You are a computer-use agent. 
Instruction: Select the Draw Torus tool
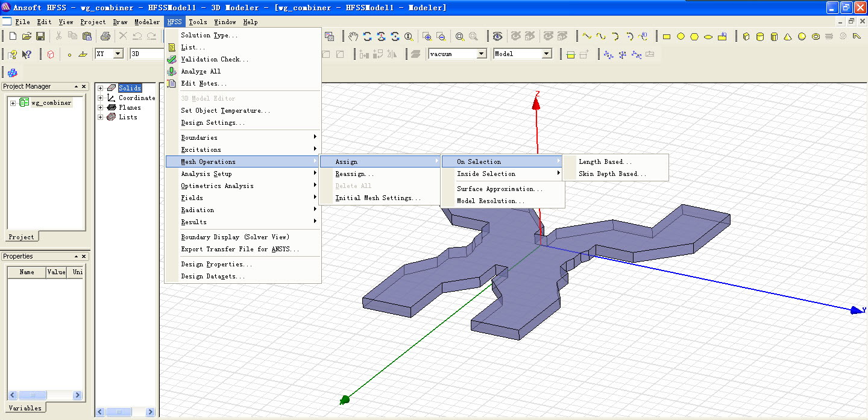point(816,36)
